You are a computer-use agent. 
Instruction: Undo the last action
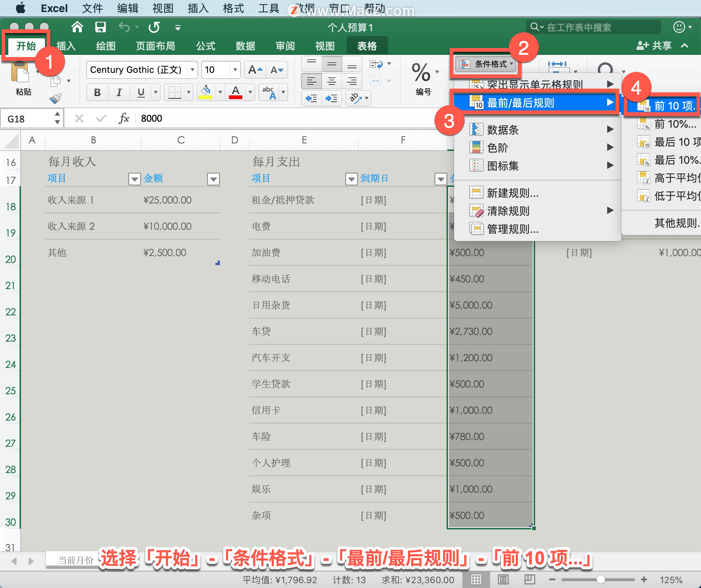[124, 27]
